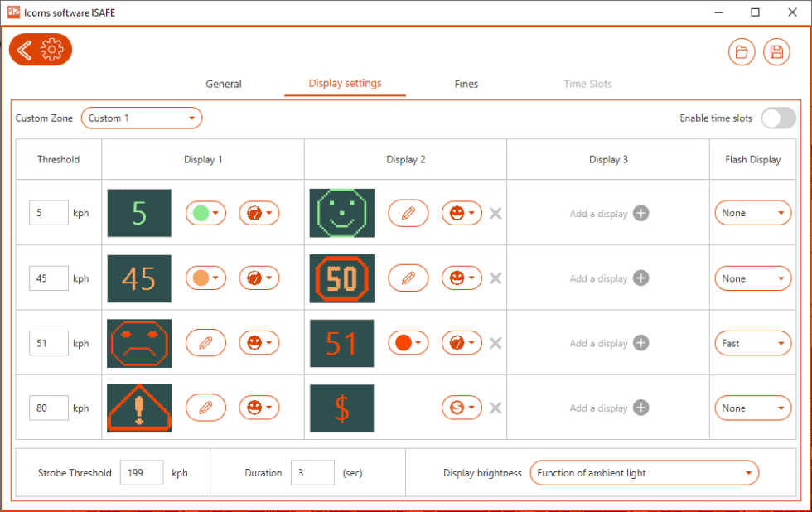The width and height of the screenshot is (812, 512).
Task: Open the green color picker for the 5 display
Action: click(x=205, y=213)
